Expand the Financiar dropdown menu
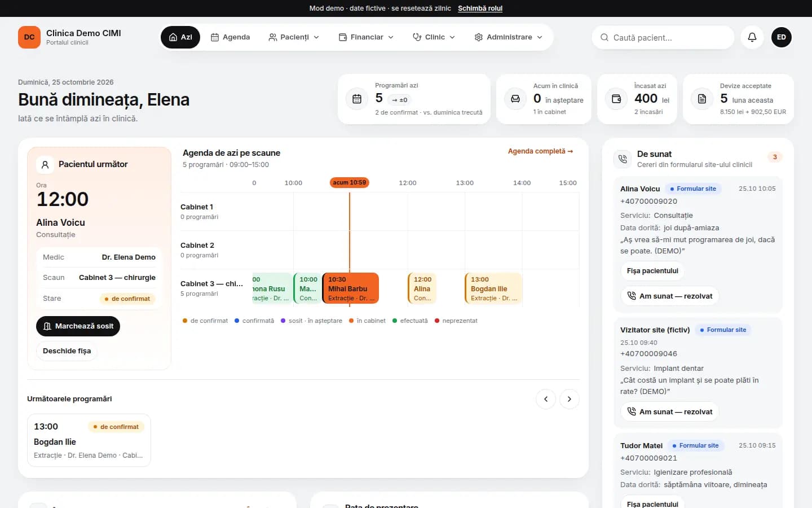This screenshot has width=812, height=508. (x=366, y=37)
